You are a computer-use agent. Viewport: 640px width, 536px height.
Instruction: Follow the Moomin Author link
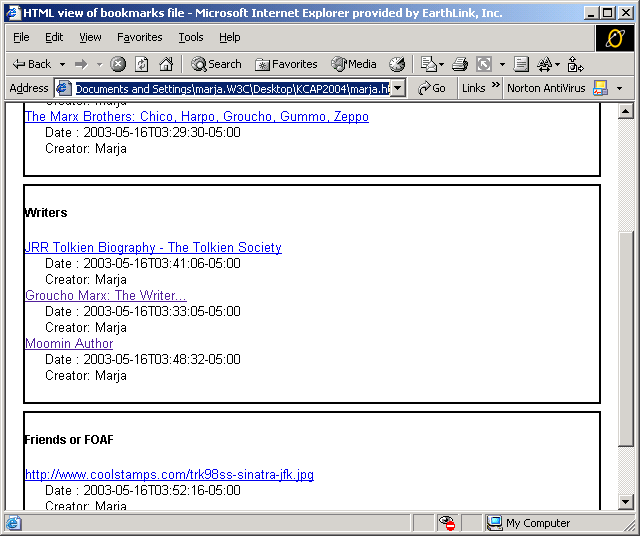pyautogui.click(x=69, y=343)
